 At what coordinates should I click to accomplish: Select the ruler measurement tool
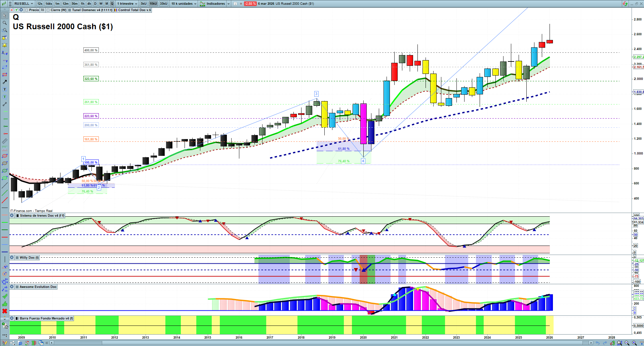(x=5, y=141)
